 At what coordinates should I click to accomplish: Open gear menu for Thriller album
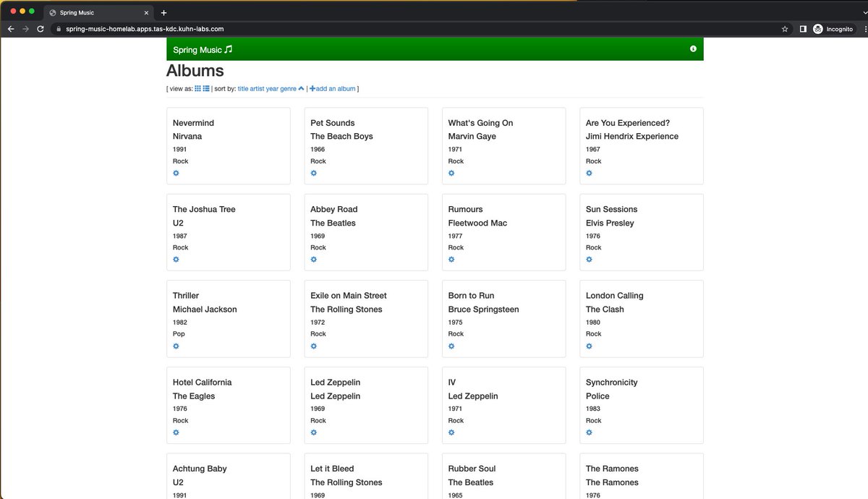pos(176,346)
